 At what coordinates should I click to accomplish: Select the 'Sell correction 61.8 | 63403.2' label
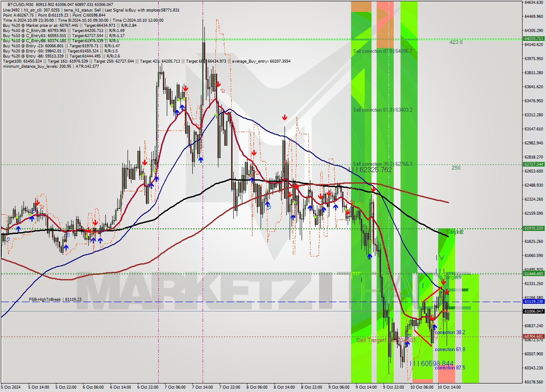383,110
